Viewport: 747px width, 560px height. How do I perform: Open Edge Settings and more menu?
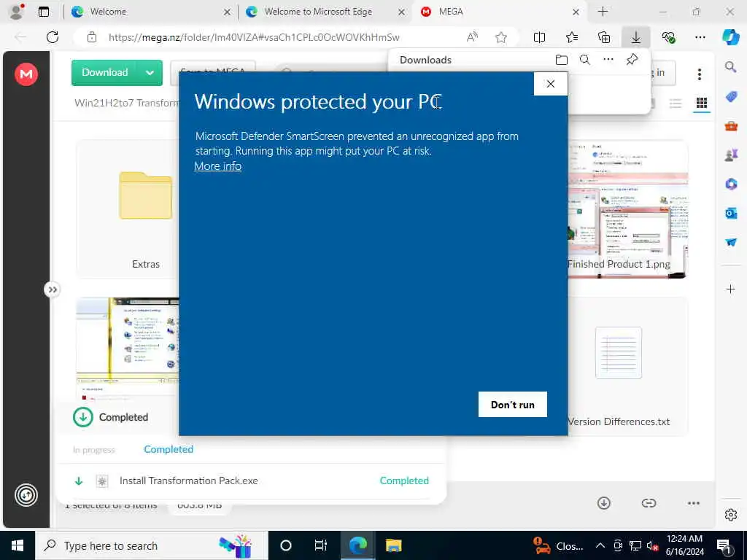[700, 37]
